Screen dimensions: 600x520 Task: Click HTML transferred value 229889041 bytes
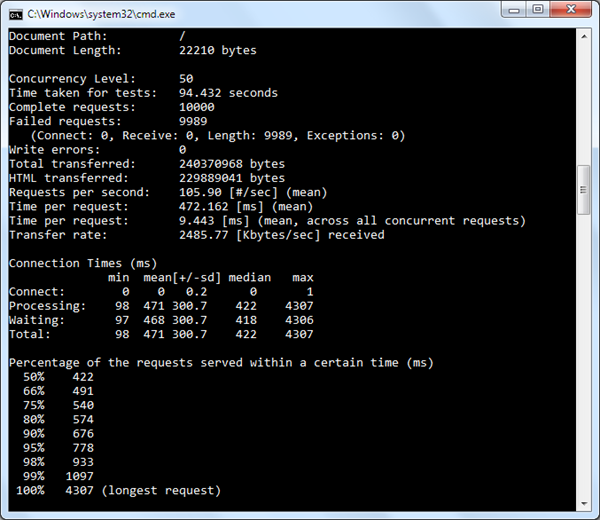pos(232,178)
